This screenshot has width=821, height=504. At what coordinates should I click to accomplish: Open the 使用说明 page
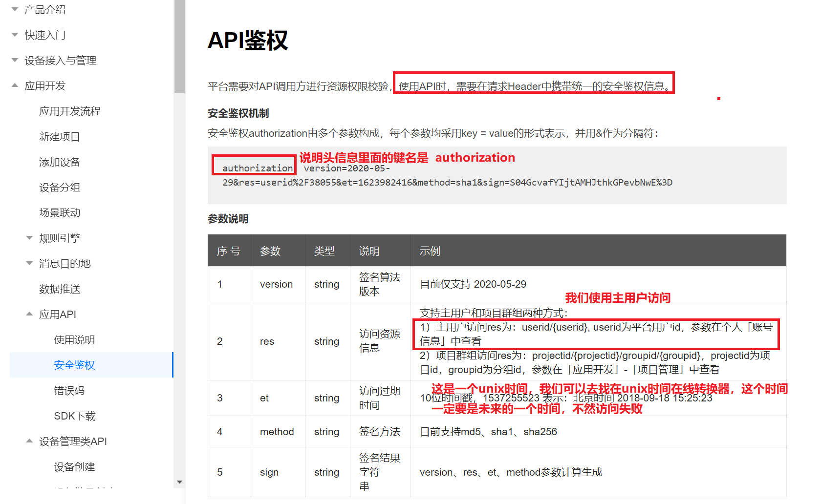tap(74, 340)
